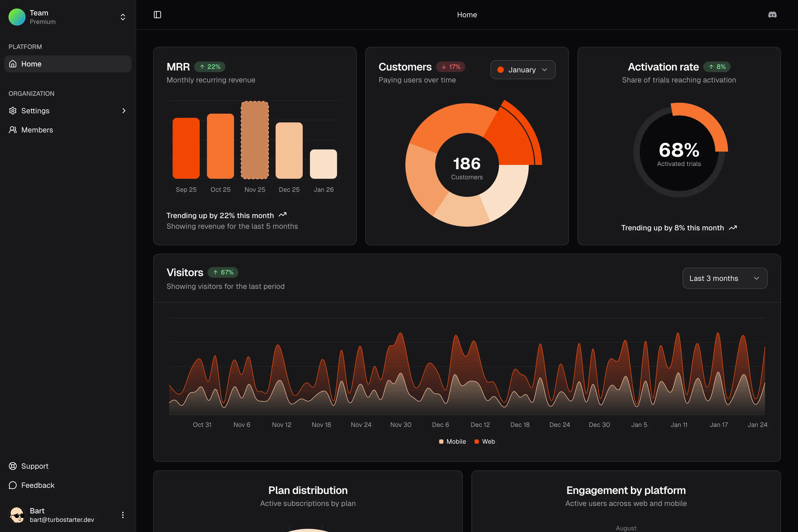Expand the Settings chevron arrow

coord(124,111)
